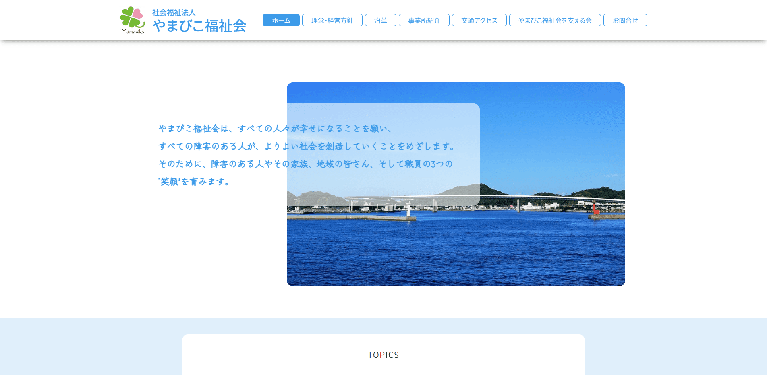The width and height of the screenshot is (767, 375).
Task: Open the やまびこ福祉会を支える会 menu item
Action: click(555, 20)
